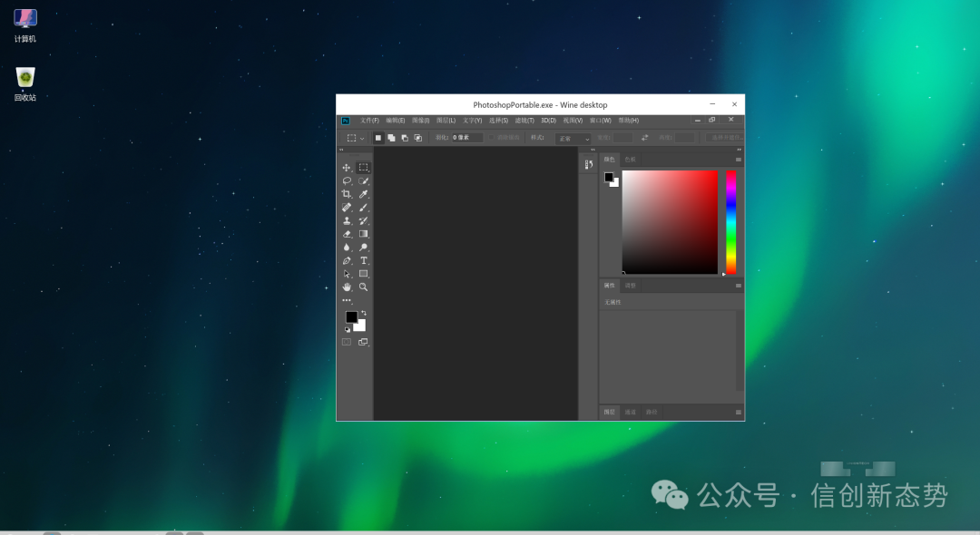Open the Color panel options menu
This screenshot has height=535, width=980.
pyautogui.click(x=738, y=160)
